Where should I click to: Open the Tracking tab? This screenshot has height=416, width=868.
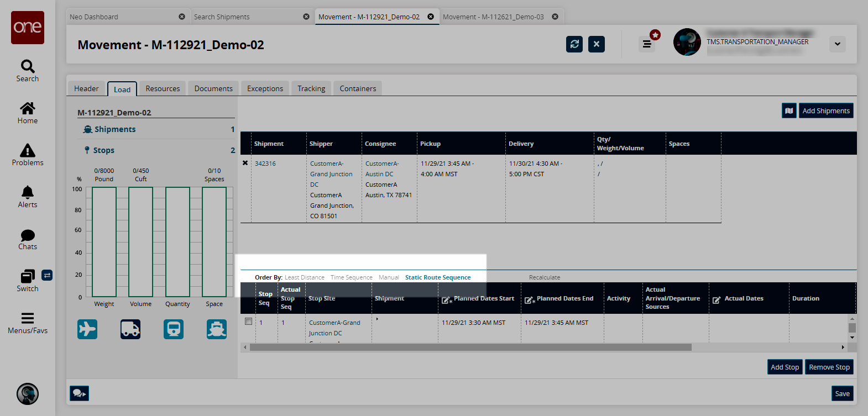click(x=311, y=88)
